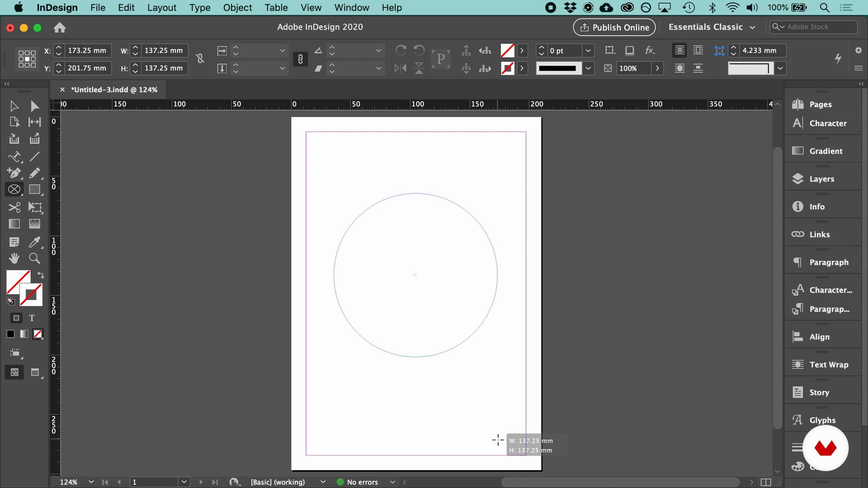Screen dimensions: 868x488
Task: Select the Pen tool
Action: (14, 173)
